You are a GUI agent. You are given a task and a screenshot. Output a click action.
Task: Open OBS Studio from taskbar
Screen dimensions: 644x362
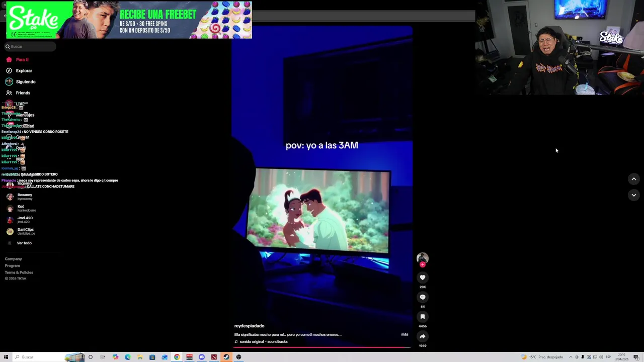[x=238, y=357]
